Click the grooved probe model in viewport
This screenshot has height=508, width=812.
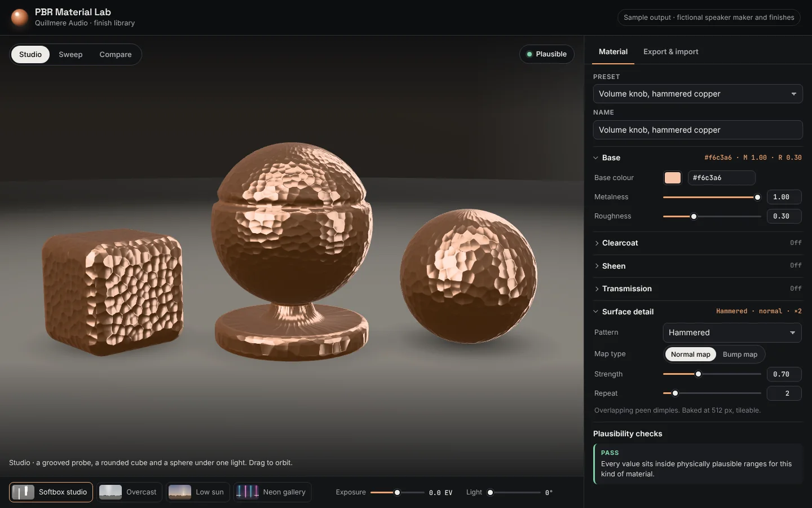[x=292, y=251]
